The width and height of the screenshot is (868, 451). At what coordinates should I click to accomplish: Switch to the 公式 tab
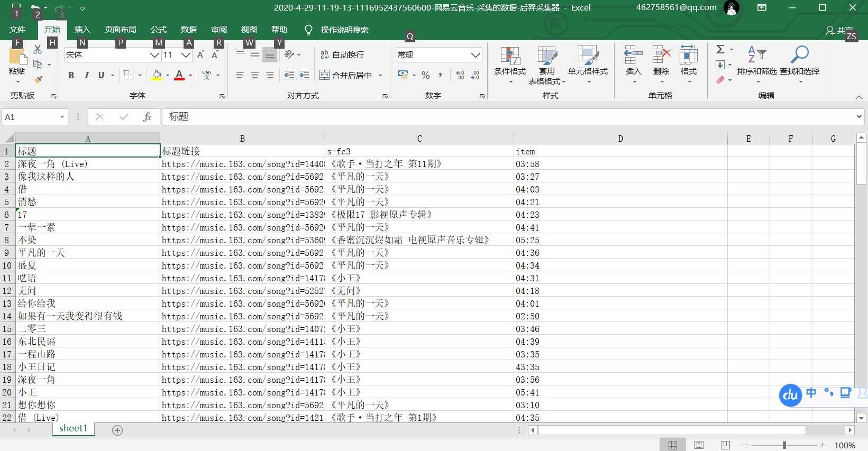tap(158, 30)
